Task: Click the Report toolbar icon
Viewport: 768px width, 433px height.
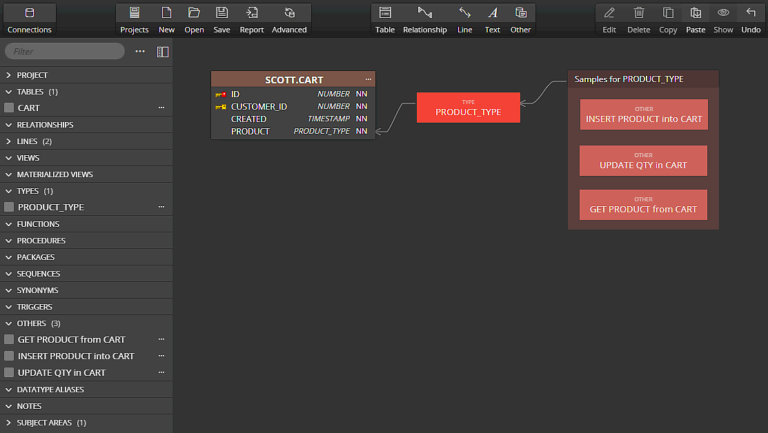Action: point(252,13)
